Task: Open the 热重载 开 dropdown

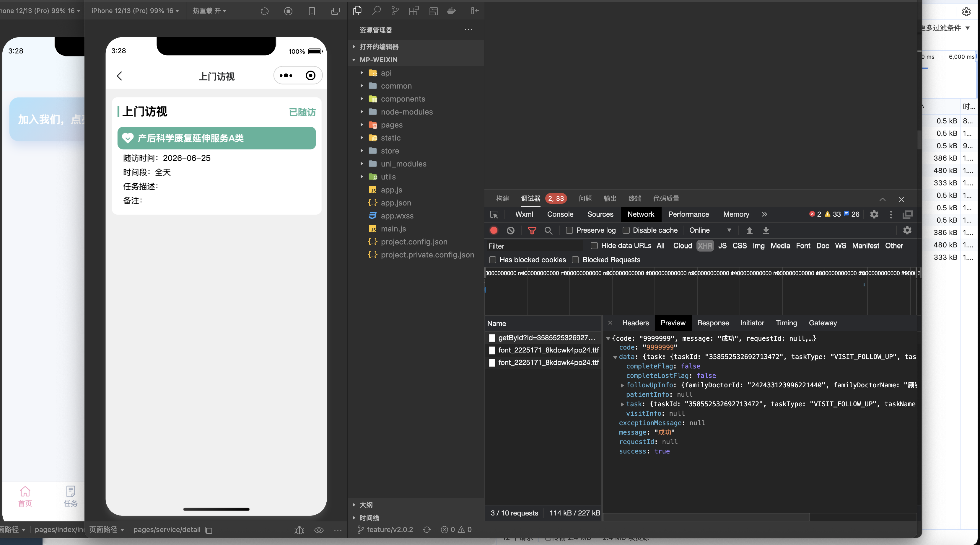Action: (x=209, y=11)
